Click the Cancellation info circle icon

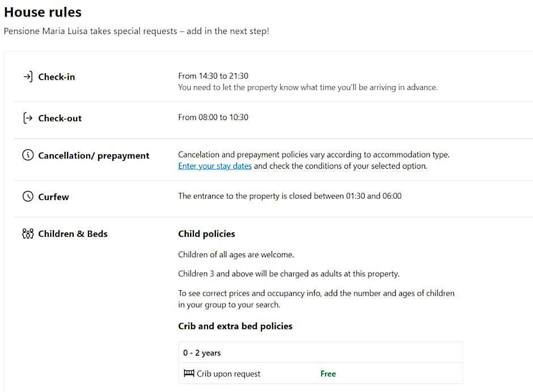[28, 155]
